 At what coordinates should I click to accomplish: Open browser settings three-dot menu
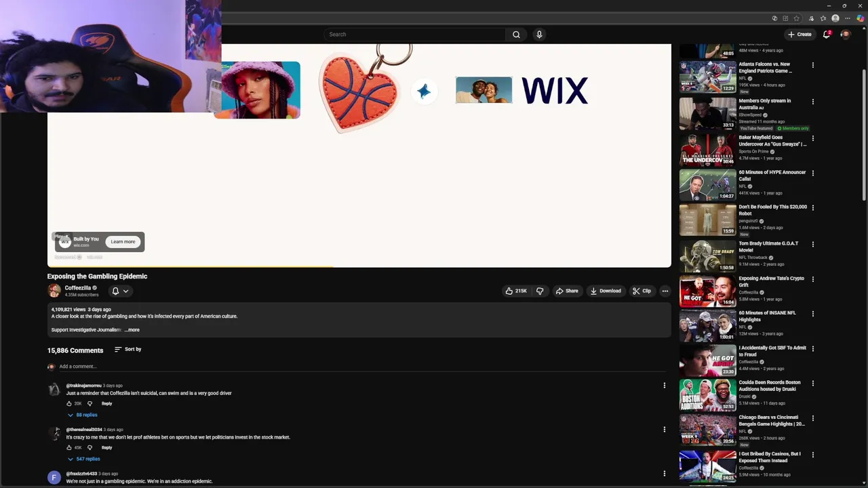(x=848, y=18)
